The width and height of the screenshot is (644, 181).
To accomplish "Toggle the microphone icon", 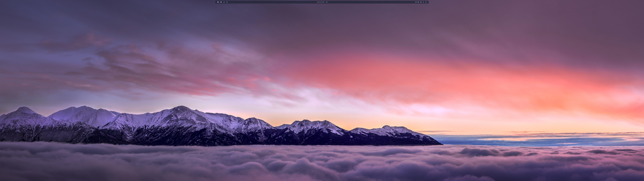I will [421, 2].
